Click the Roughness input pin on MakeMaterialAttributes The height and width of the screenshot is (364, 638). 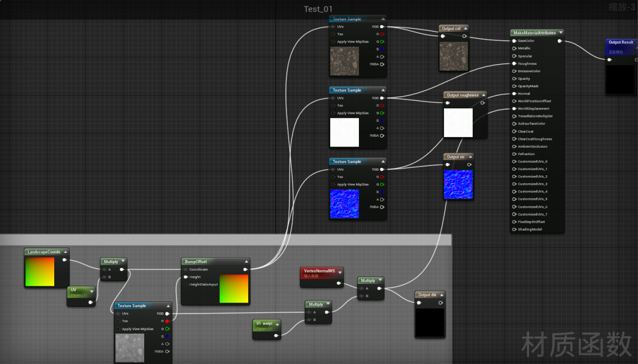pos(514,64)
